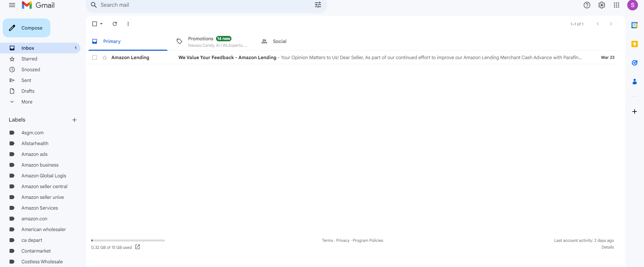The width and height of the screenshot is (644, 267).
Task: Compose a new email
Action: click(26, 28)
